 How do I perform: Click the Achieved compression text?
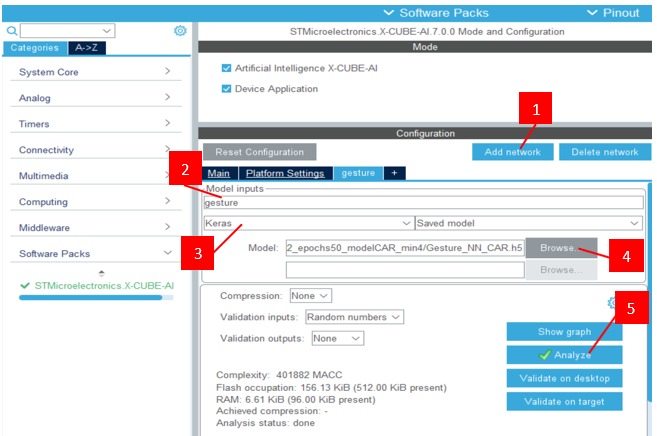tap(272, 411)
